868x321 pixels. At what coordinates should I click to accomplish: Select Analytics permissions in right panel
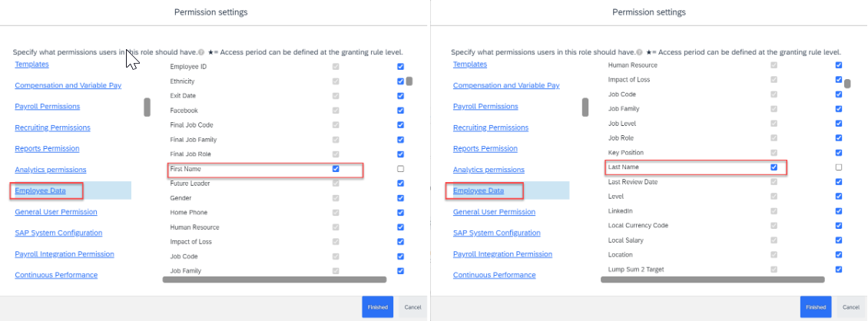[488, 170]
